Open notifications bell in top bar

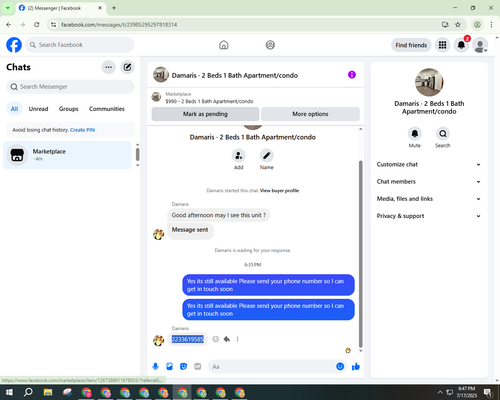(461, 45)
